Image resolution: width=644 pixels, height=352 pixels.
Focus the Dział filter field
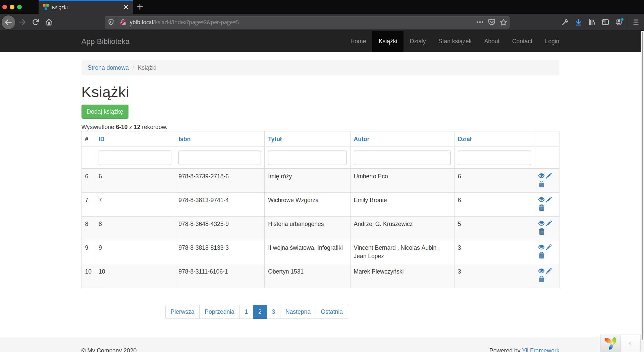pos(494,158)
